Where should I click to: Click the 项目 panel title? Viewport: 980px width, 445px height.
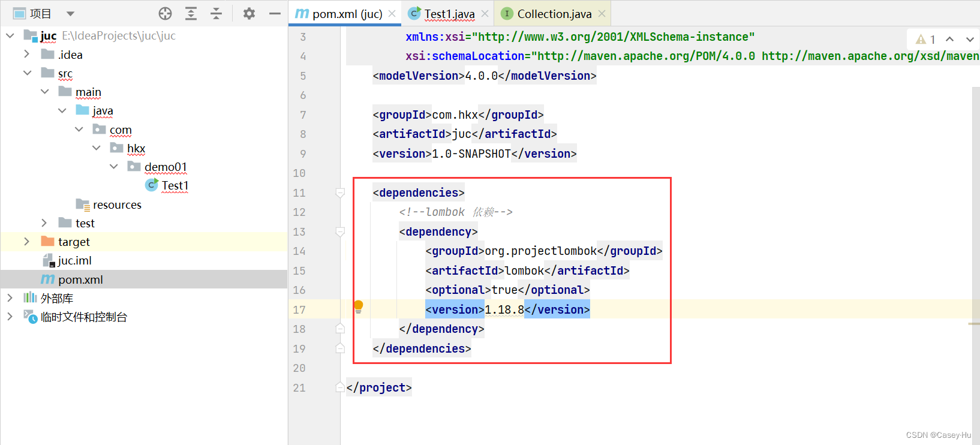40,14
